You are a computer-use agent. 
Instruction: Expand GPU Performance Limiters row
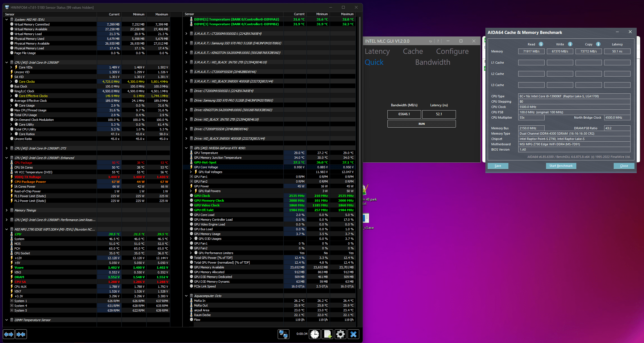coord(191,253)
